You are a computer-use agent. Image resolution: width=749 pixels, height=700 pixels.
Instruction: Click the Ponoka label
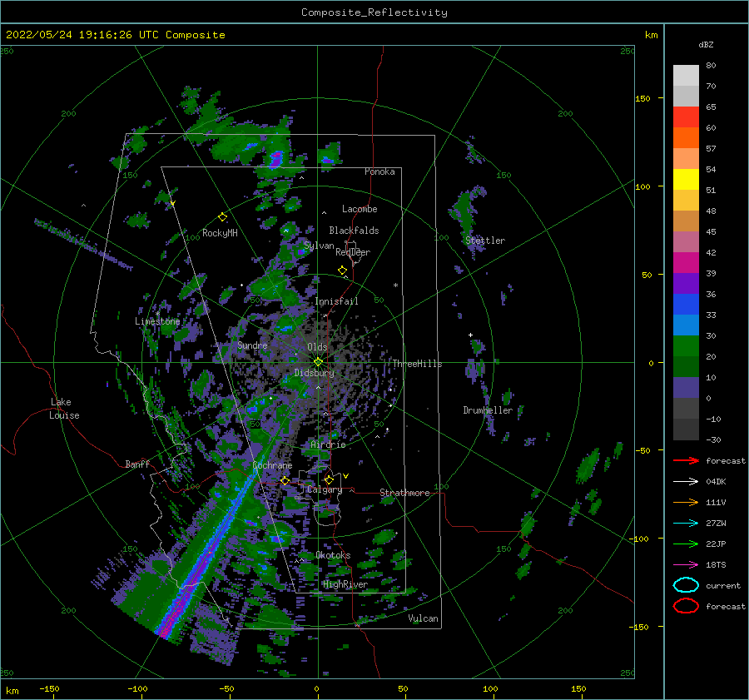click(x=379, y=171)
